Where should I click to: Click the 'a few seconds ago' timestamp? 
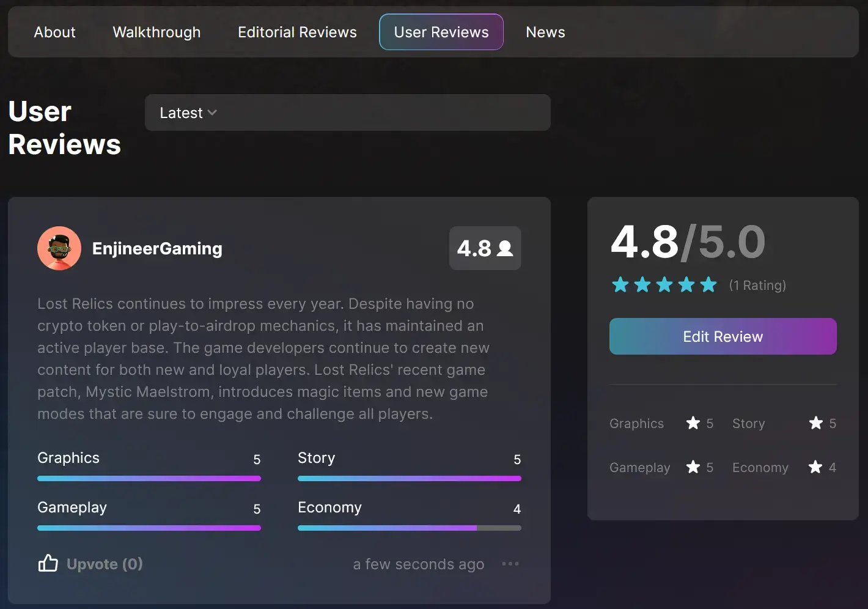419,564
